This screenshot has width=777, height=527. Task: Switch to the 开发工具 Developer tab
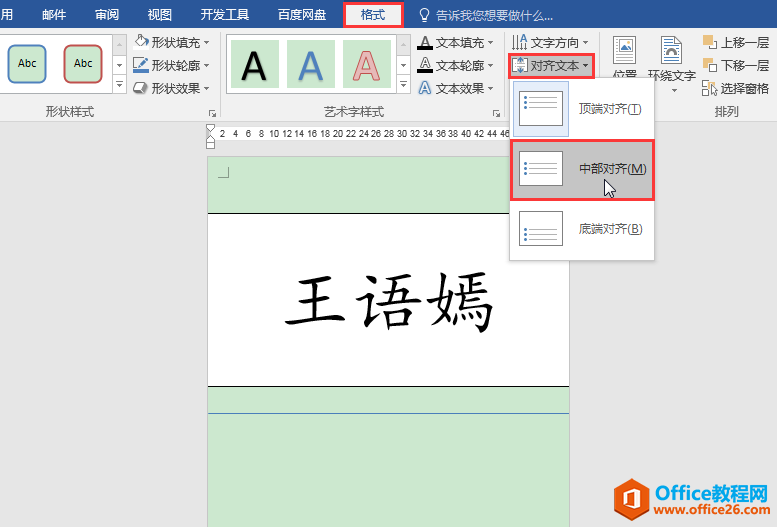(x=224, y=15)
